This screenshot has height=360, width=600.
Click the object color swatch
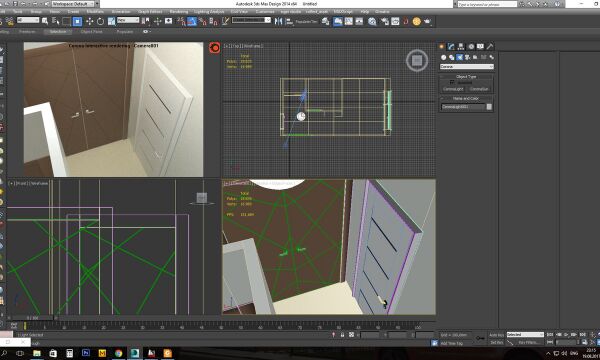click(489, 107)
